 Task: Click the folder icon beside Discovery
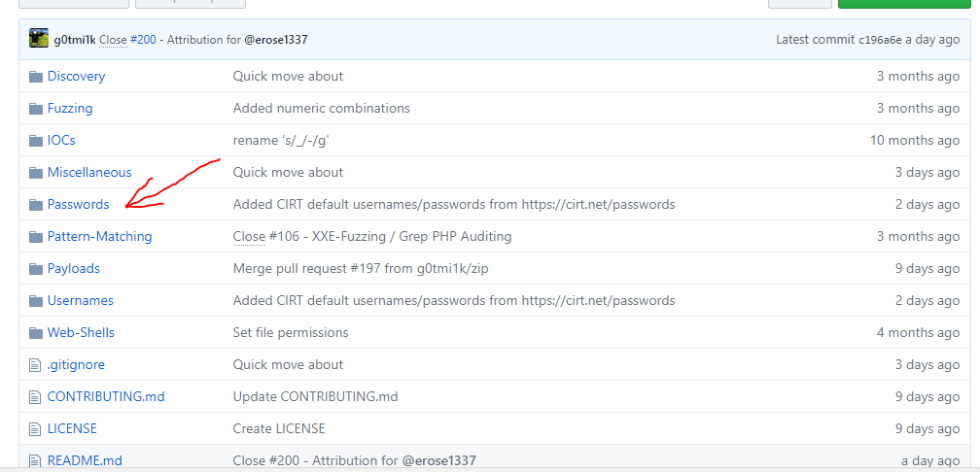point(36,77)
